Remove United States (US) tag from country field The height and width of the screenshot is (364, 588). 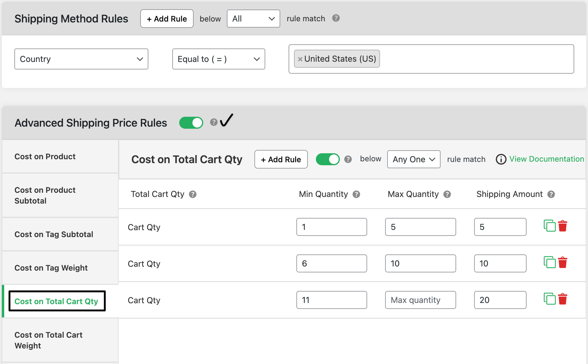point(300,59)
